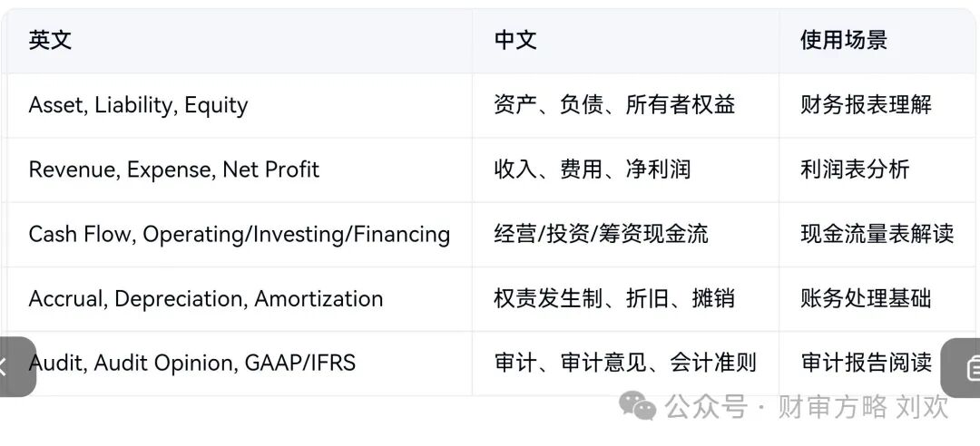The image size is (980, 446).
Task: Open the 财审方略 刘欢 public account text
Action: [x=863, y=407]
